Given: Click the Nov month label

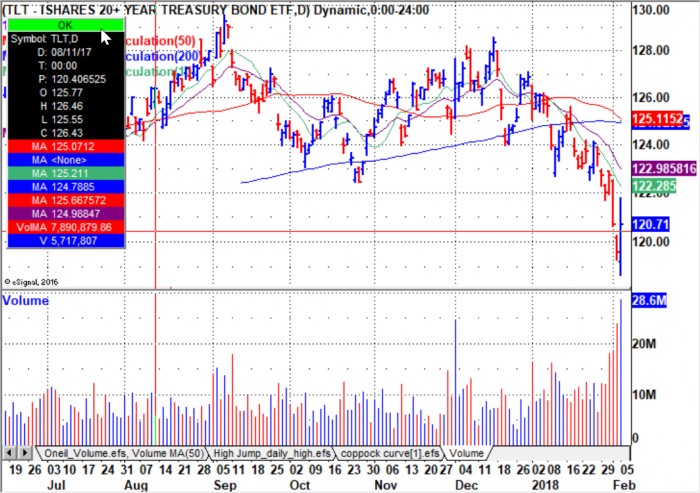Looking at the screenshot, I should click(386, 485).
